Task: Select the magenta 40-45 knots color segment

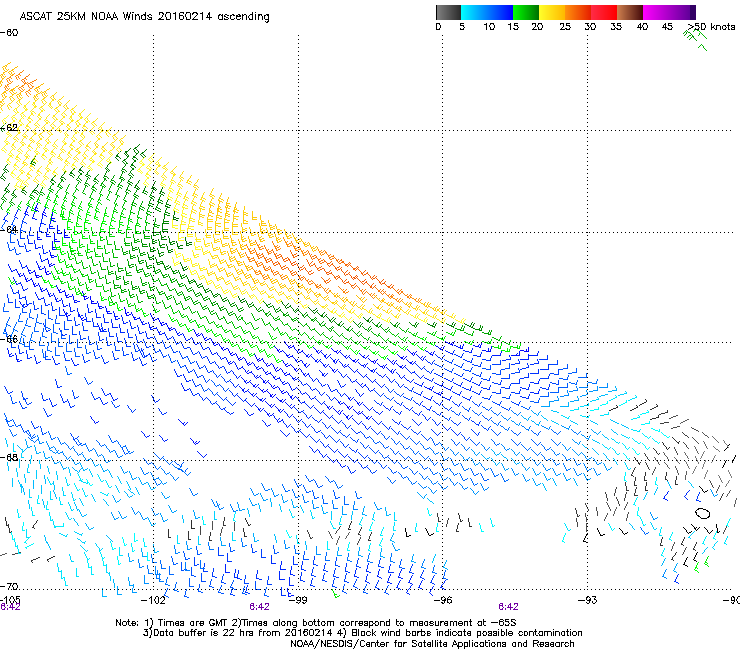Action: click(x=656, y=12)
